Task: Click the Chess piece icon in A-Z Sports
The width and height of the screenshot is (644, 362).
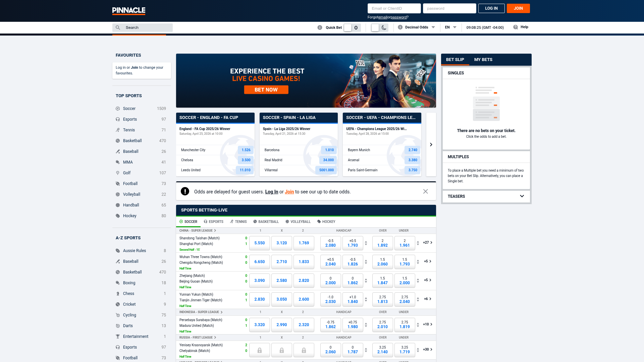Action: [x=118, y=294]
